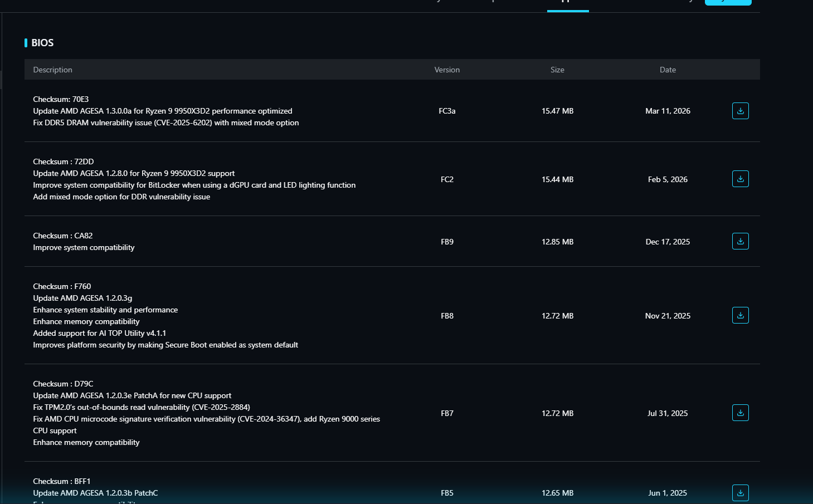This screenshot has height=504, width=813.
Task: Click 'Update AMD AGESA 1.2.0.3b PatchC' line
Action: (x=95, y=493)
